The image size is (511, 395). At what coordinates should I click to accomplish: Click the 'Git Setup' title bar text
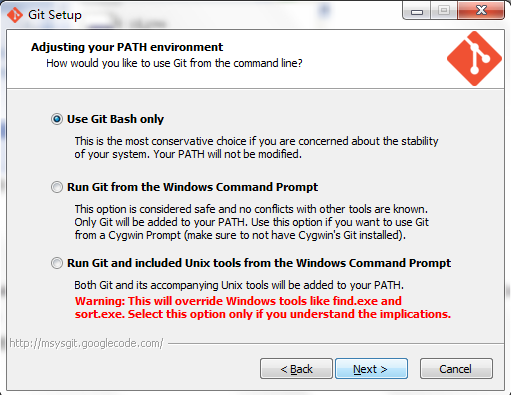(x=55, y=15)
